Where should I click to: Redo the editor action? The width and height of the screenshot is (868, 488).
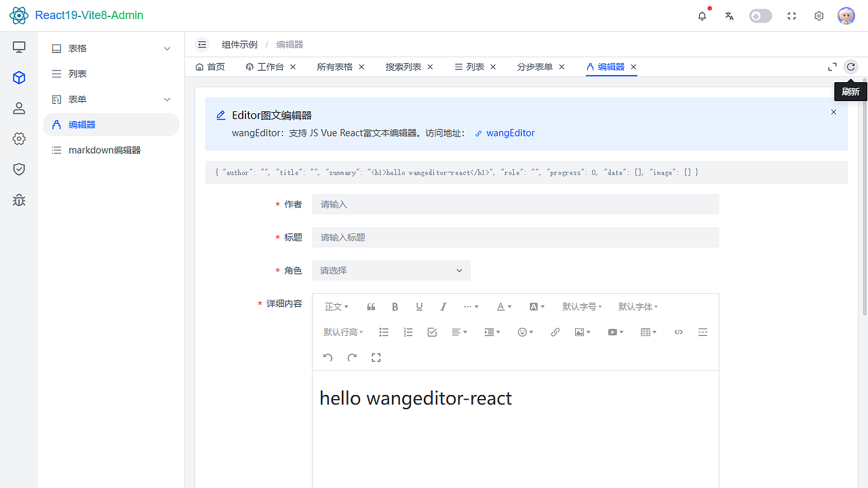[x=352, y=357]
